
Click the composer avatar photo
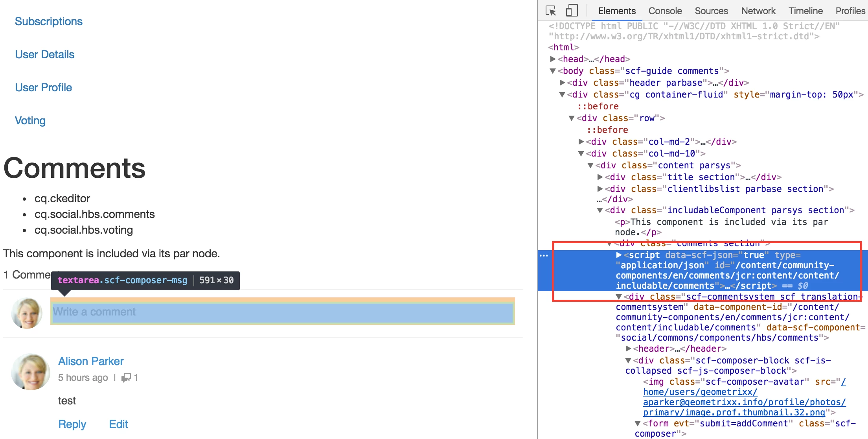(x=27, y=313)
